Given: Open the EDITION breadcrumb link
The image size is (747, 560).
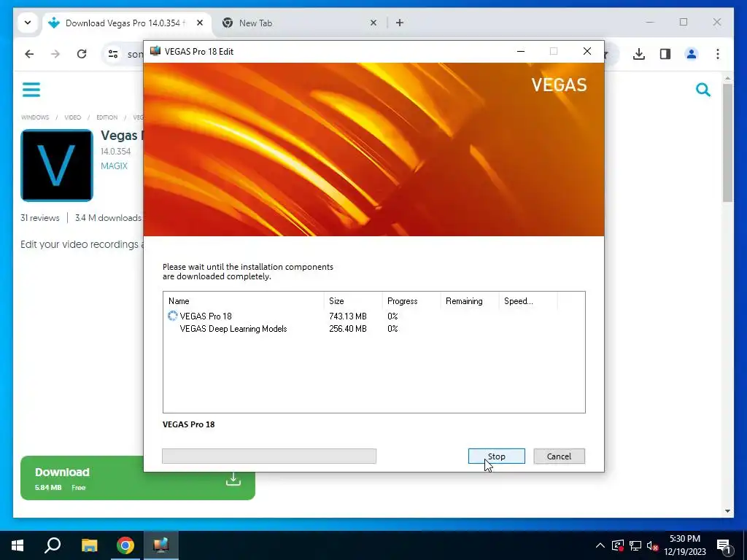Looking at the screenshot, I should coord(107,117).
